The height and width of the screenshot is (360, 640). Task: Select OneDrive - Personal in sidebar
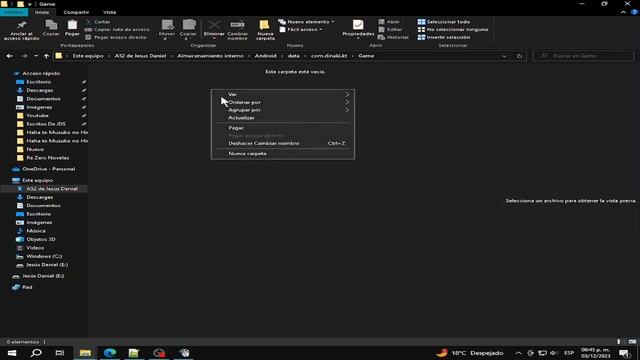click(x=48, y=169)
